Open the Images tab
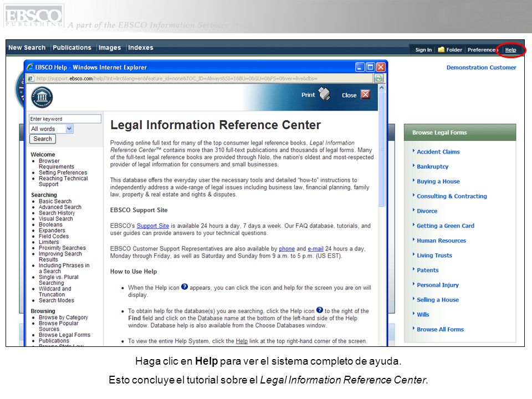The image size is (532, 399). point(110,48)
